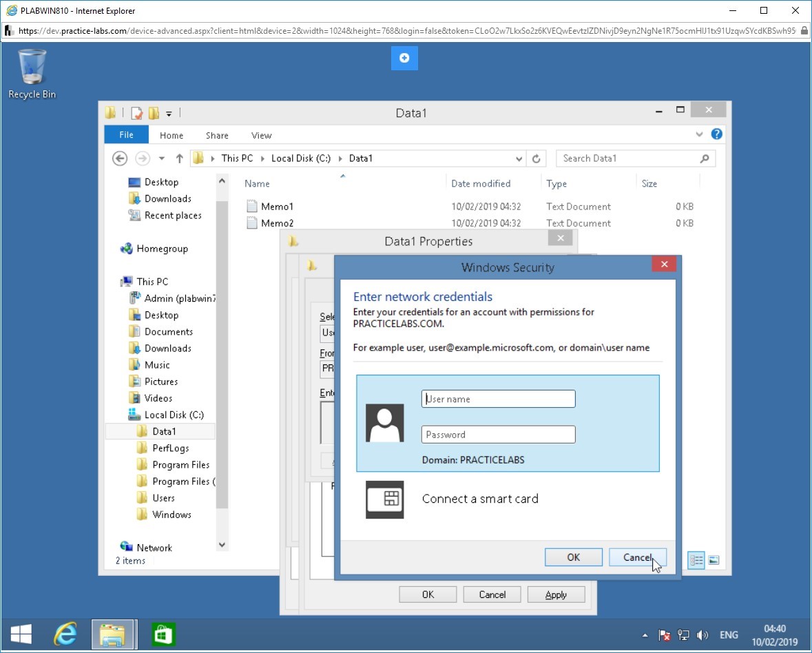Open Recycle Bin on the desktop
Screen dimensions: 812x653
(x=32, y=74)
